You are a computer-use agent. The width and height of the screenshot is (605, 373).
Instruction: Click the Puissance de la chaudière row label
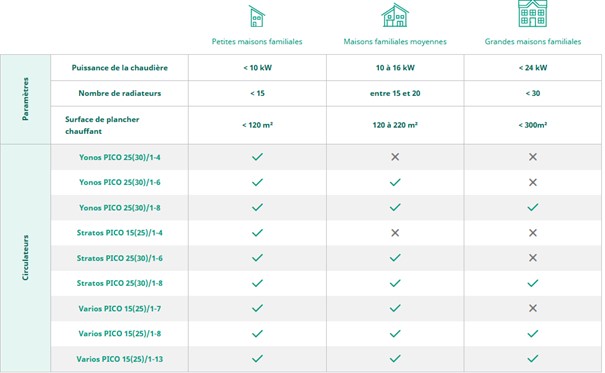coord(120,68)
